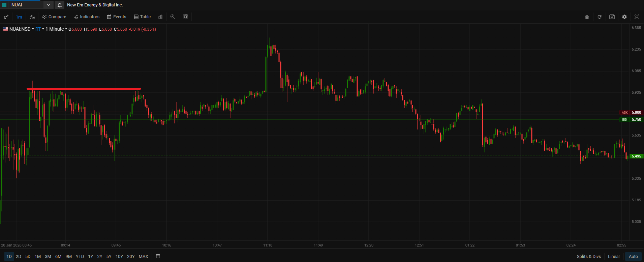This screenshot has height=262, width=644.
Task: Switch to the YTD range
Action: 80,257
